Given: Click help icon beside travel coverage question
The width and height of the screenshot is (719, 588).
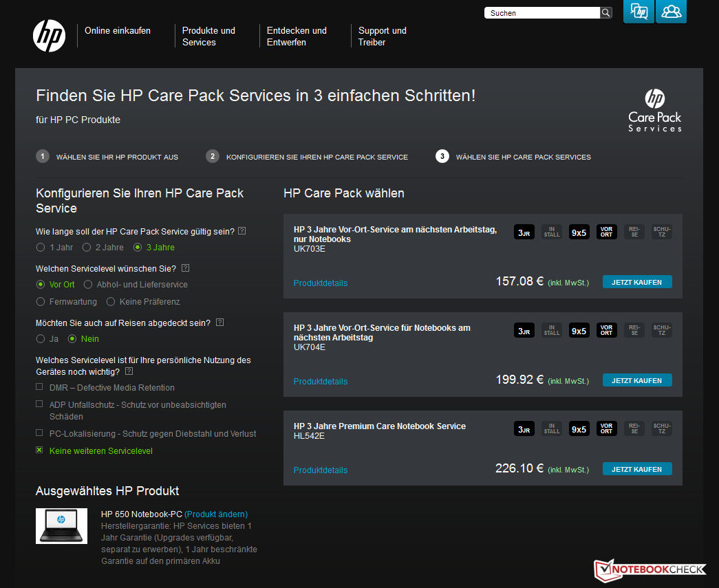Looking at the screenshot, I should click(x=219, y=322).
